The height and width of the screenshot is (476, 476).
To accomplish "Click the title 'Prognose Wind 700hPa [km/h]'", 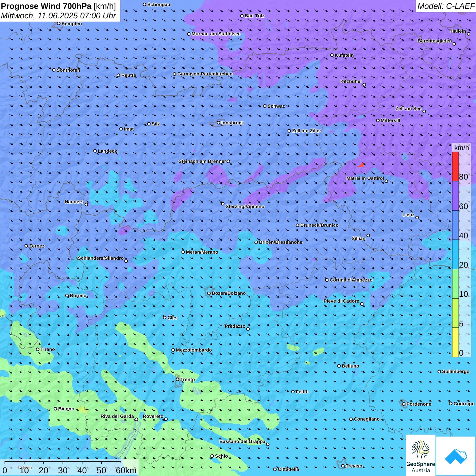I will coord(58,6).
